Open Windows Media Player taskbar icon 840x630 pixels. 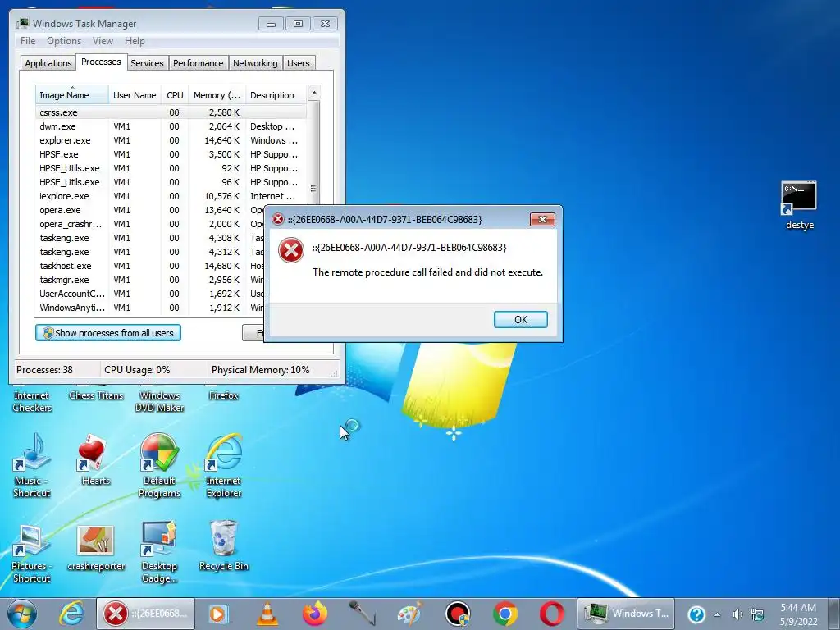tap(218, 614)
